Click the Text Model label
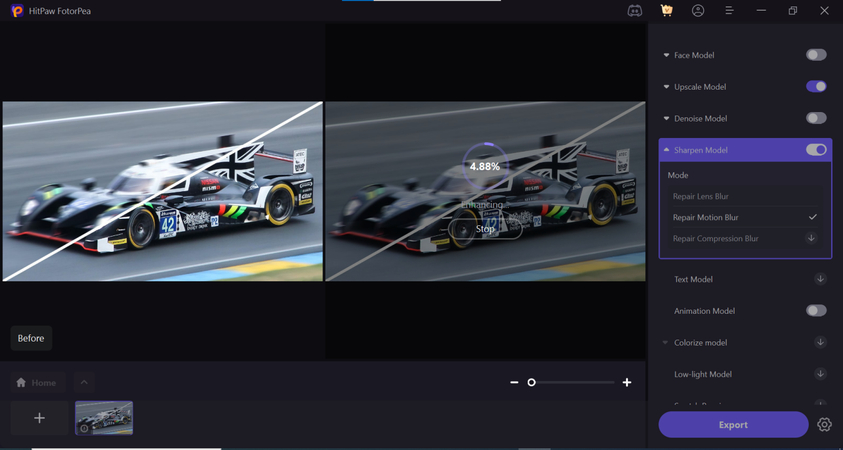Screen dimensions: 843x450 pyautogui.click(x=693, y=279)
